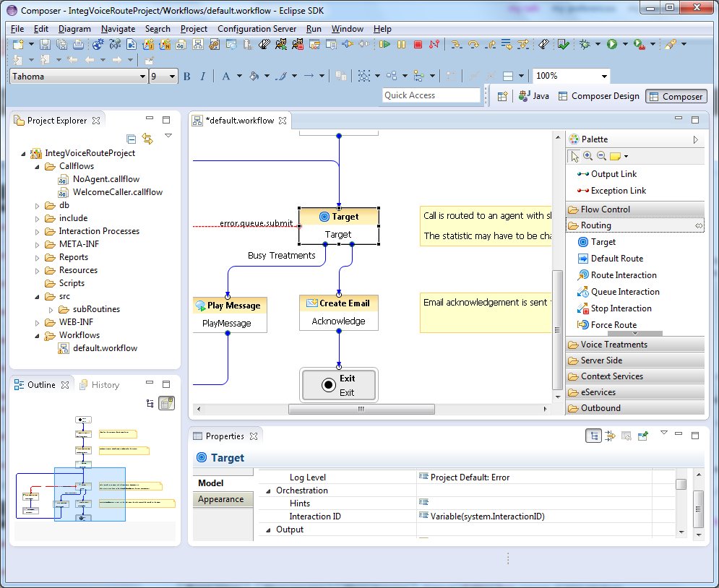Toggle Link with Editor in Project Explorer
Image resolution: width=719 pixels, height=588 pixels.
pos(147,139)
